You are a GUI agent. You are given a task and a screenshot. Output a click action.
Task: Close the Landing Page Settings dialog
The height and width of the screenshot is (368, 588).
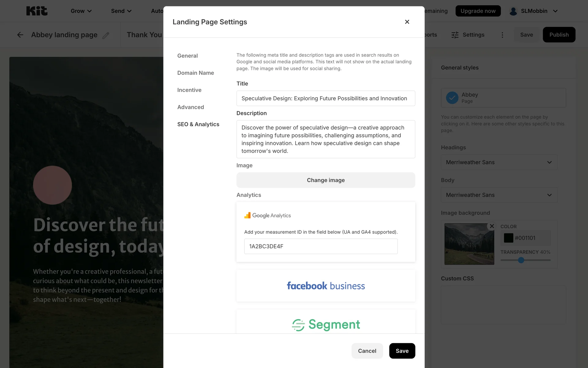click(407, 22)
